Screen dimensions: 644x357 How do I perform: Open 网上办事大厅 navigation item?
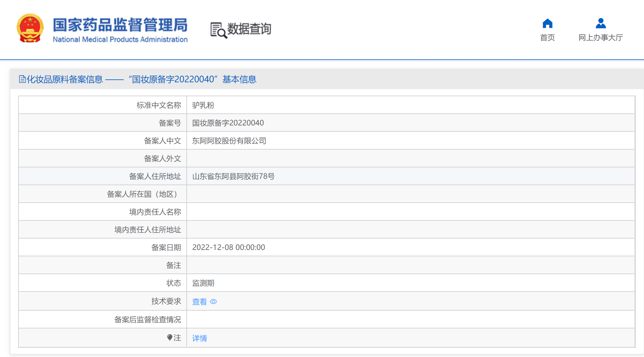(600, 37)
